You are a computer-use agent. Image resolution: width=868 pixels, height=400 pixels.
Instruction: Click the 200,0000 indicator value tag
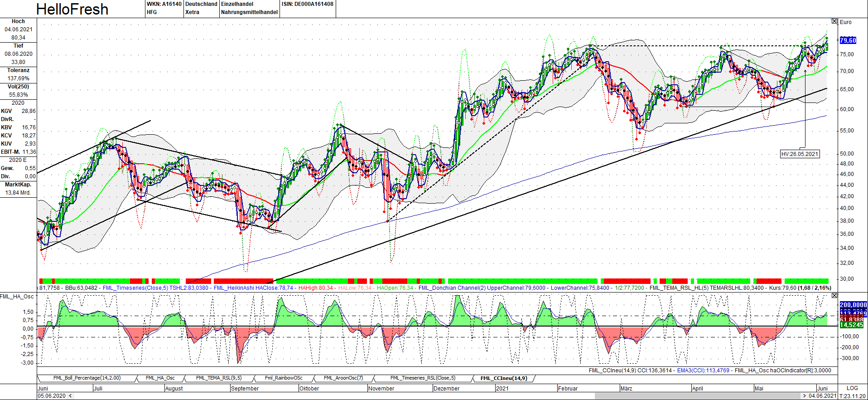(x=854, y=305)
